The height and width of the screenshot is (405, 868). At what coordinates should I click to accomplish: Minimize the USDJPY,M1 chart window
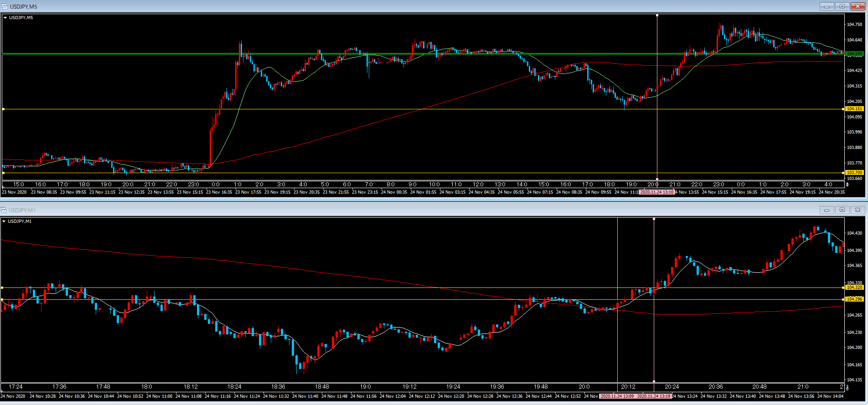(x=827, y=210)
